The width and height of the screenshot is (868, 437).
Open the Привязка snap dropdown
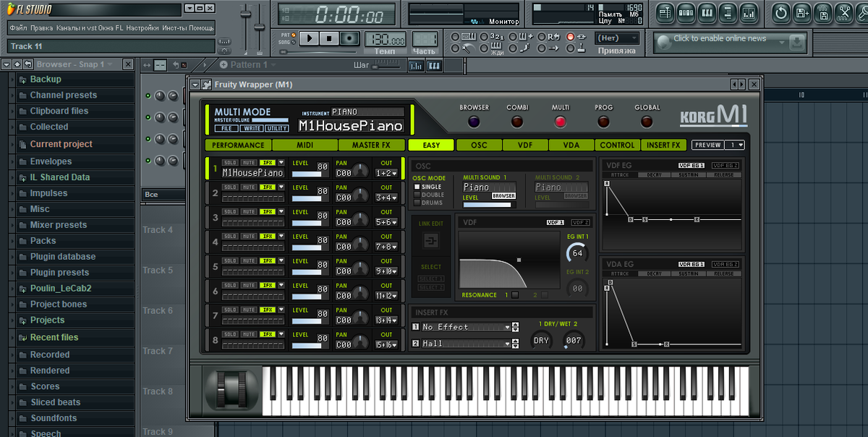(x=616, y=37)
